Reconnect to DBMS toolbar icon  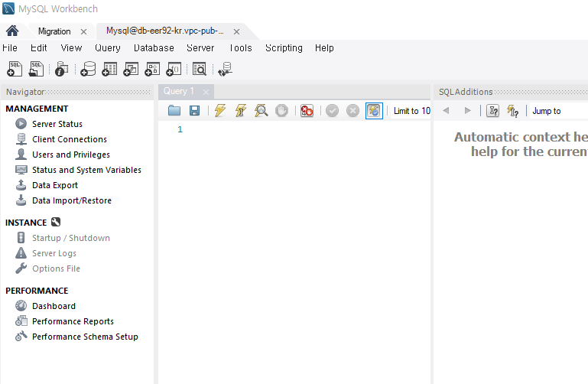pos(226,69)
